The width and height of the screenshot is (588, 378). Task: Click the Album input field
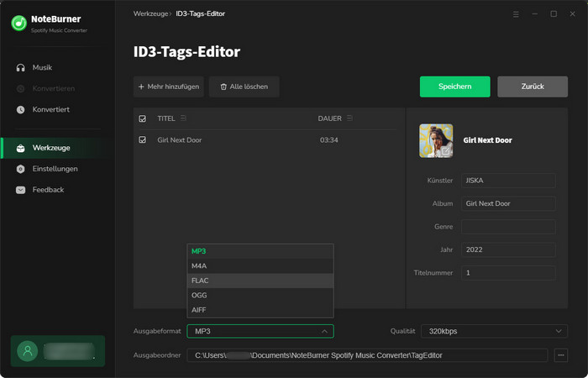point(508,203)
